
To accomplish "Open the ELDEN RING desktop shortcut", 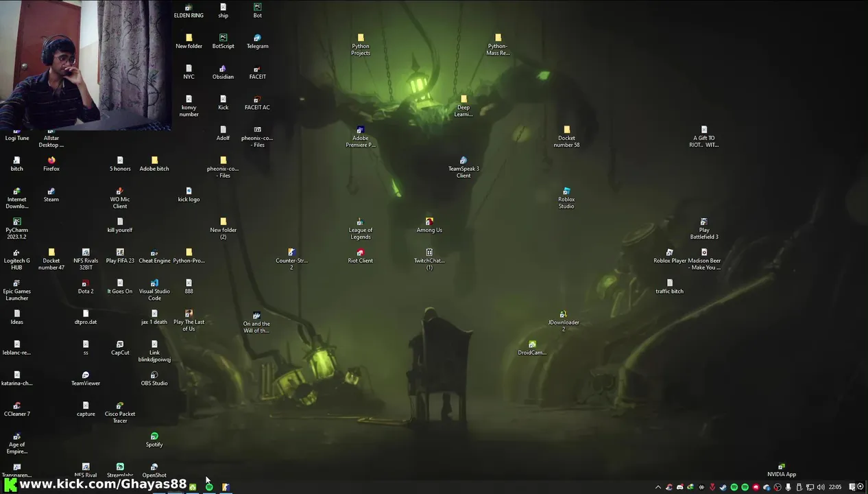I will (x=189, y=11).
